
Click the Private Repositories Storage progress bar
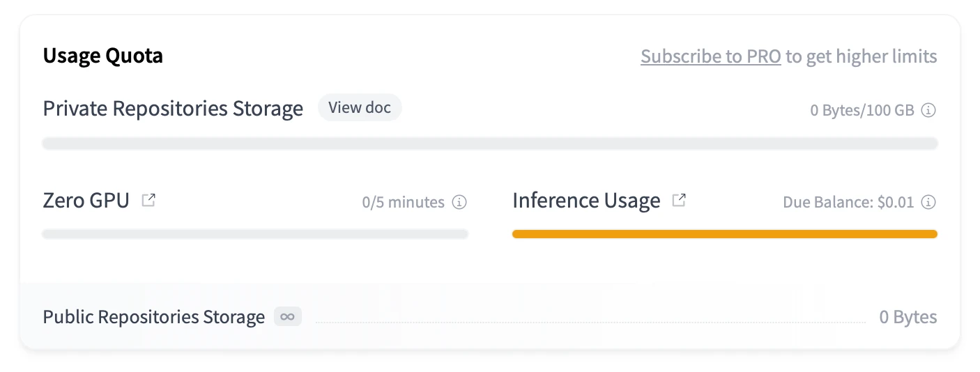490,144
